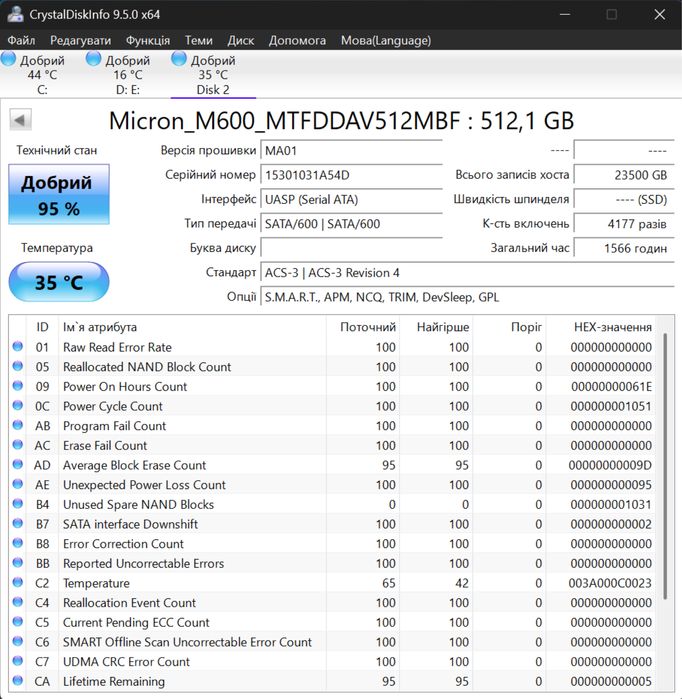Click the HEX-значення column header

[x=601, y=327]
